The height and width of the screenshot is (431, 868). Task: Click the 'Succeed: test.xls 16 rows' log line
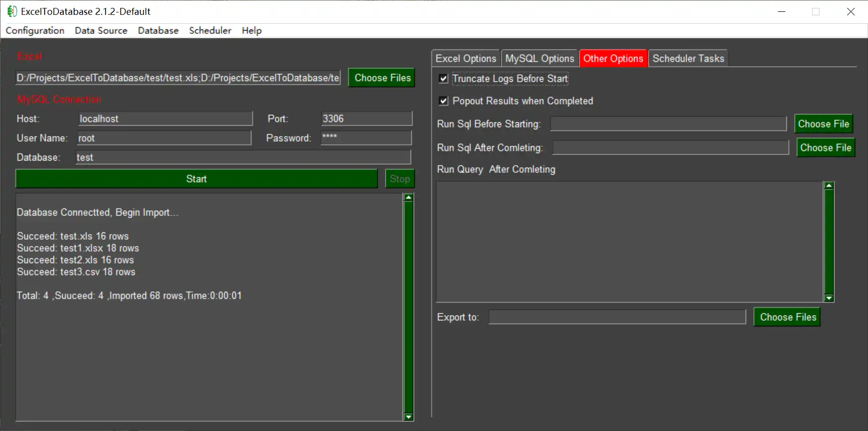tap(73, 236)
